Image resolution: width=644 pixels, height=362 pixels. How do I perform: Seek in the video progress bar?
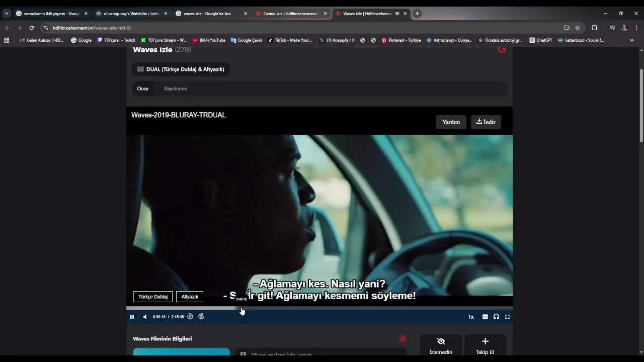(x=319, y=308)
